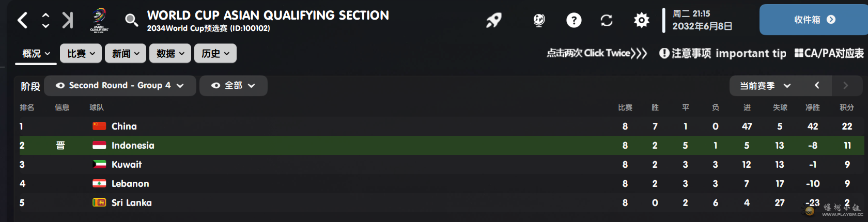The height and width of the screenshot is (222, 868).
Task: Click the forward skip arrow icon
Action: 68,20
